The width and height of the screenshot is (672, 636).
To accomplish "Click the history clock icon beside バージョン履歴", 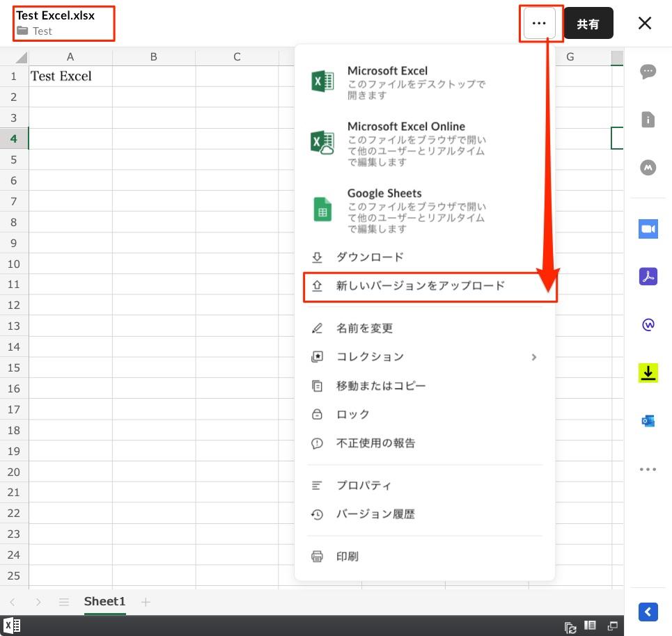I will (x=317, y=514).
